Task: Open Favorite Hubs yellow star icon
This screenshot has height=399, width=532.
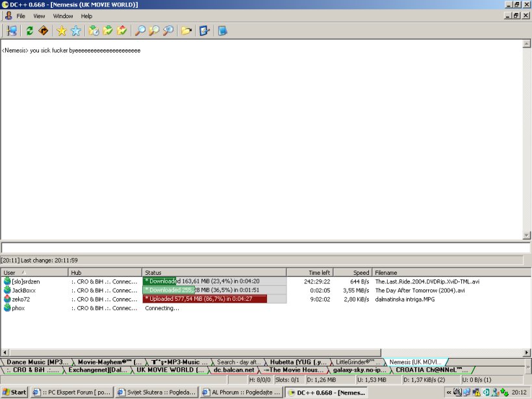Action: (x=62, y=31)
